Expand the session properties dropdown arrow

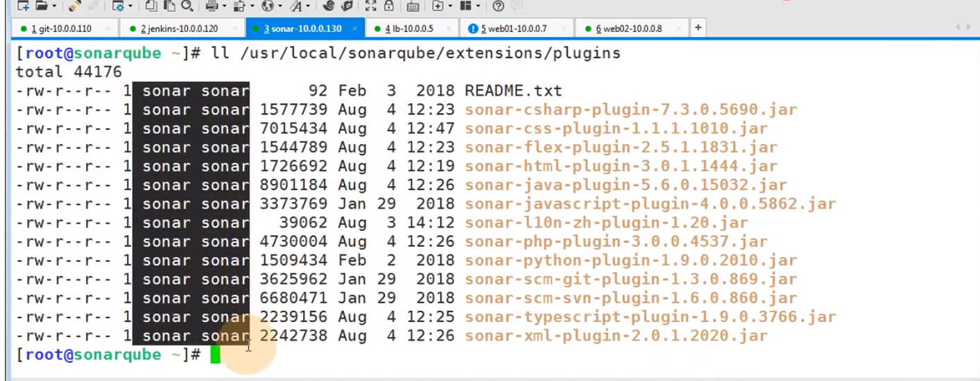tap(130, 6)
